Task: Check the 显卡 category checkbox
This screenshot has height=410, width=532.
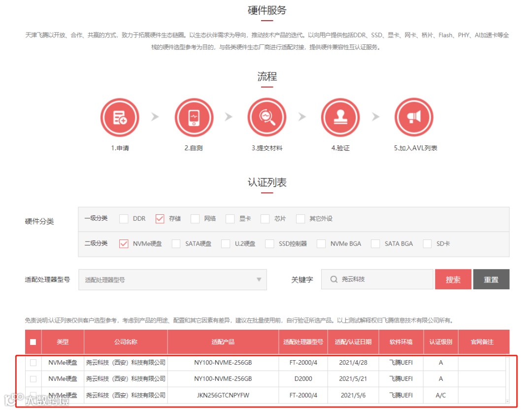Action: (230, 219)
